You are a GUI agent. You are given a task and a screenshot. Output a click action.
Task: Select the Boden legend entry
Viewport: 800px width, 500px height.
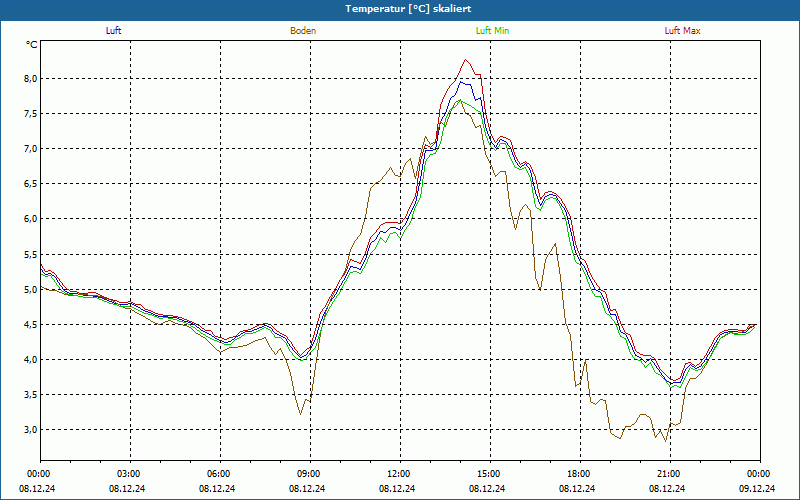tap(303, 31)
